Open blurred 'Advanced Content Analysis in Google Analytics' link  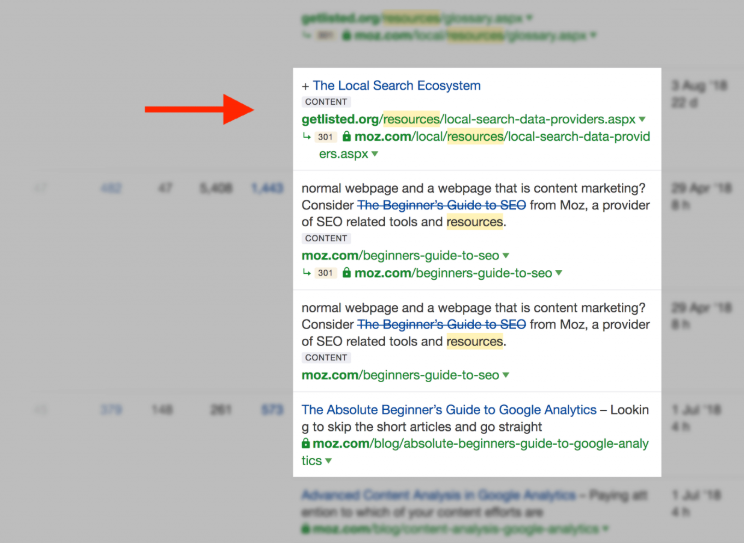click(x=438, y=495)
